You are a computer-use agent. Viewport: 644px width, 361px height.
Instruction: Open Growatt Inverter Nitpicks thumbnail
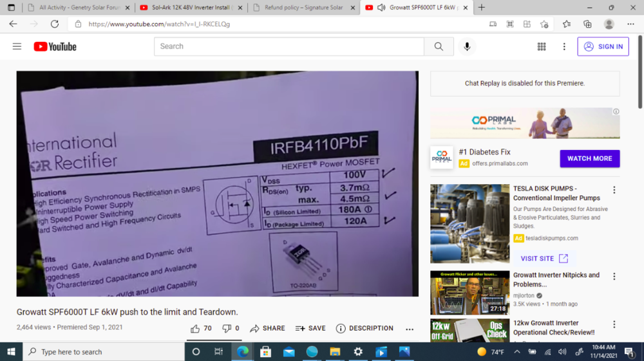470,293
